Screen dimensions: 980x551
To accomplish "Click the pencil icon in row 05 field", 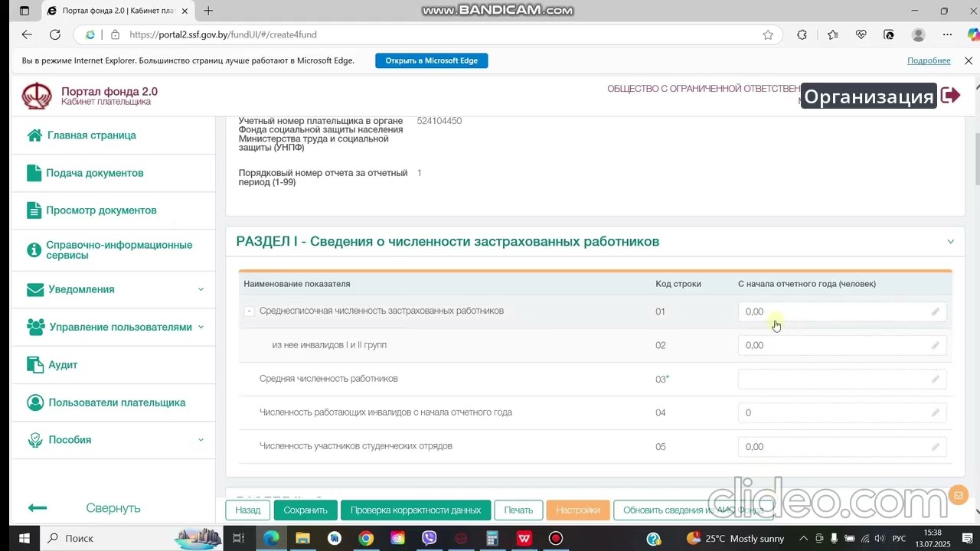I will [935, 447].
